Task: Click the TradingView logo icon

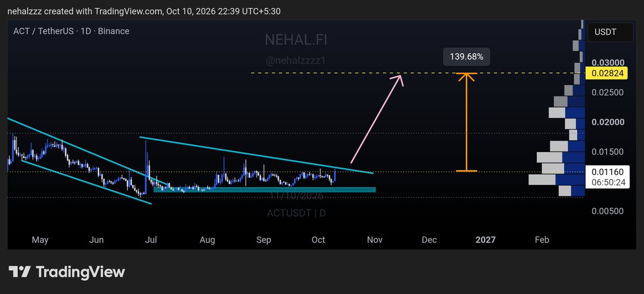Action: 20,272
